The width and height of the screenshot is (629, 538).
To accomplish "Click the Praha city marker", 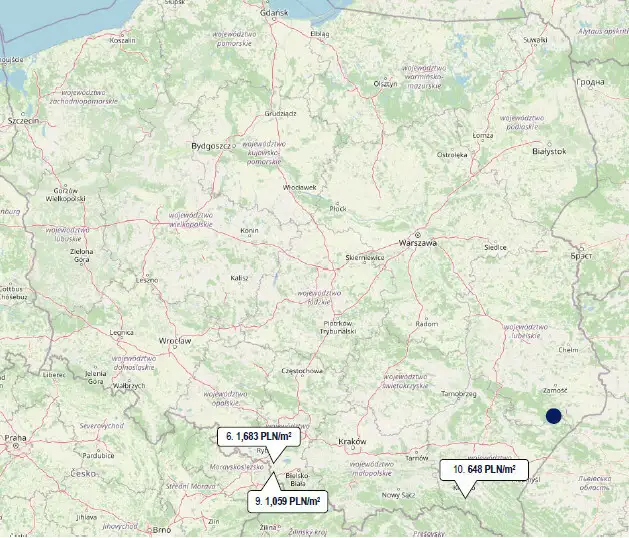I will (x=16, y=446).
